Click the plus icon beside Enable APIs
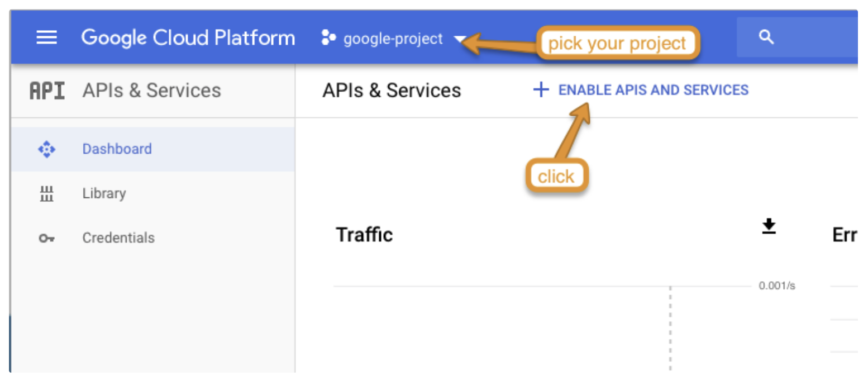The image size is (868, 389). click(x=541, y=90)
